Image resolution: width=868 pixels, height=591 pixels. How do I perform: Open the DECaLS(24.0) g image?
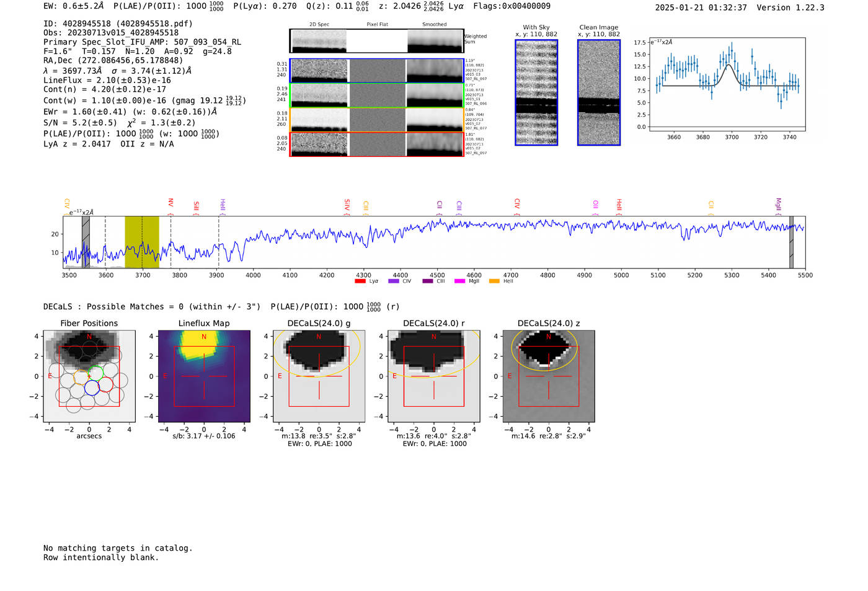click(319, 376)
